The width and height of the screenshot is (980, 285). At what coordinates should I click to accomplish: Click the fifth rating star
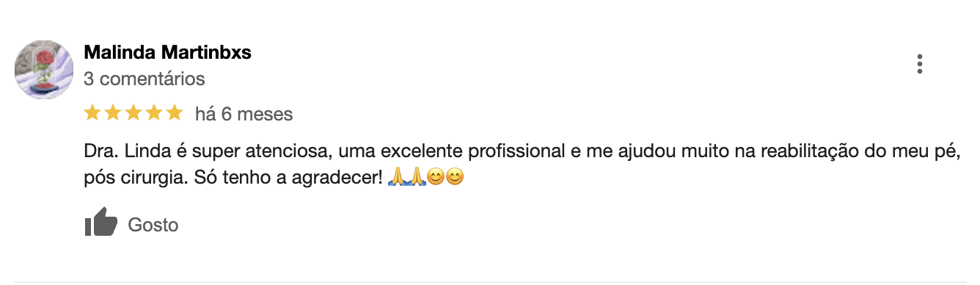pos(175,113)
